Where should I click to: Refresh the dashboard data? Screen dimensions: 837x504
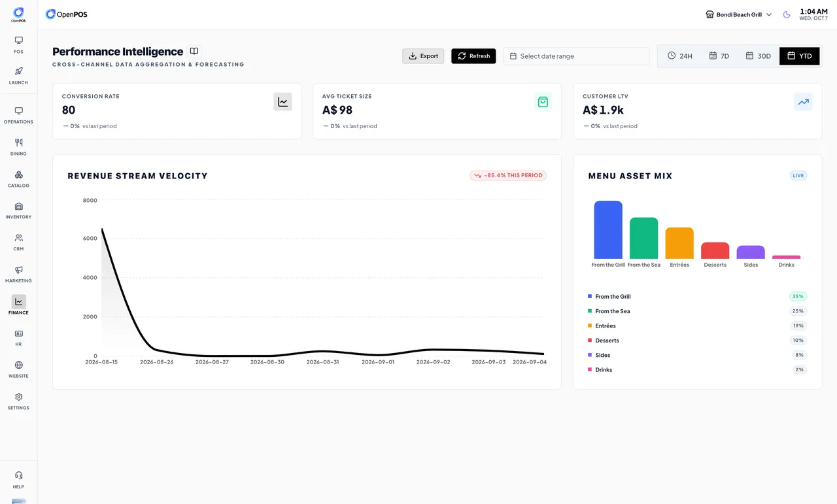tap(473, 56)
